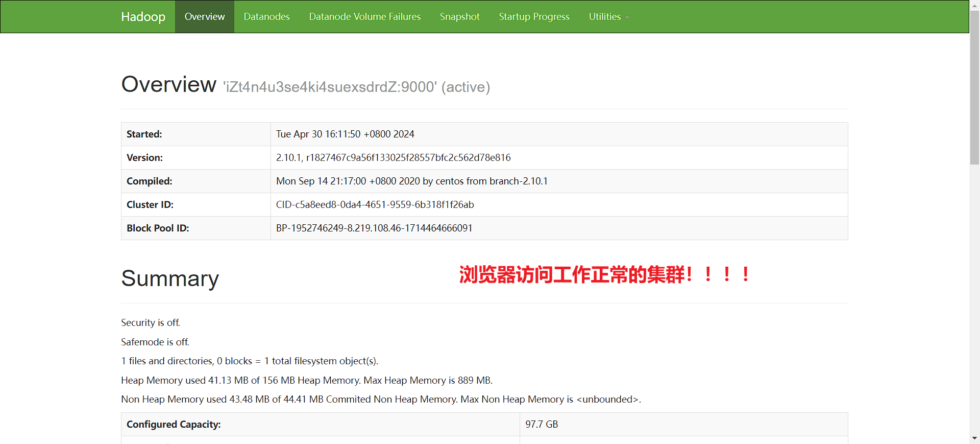Click the namenode address 'iZt4n4u3se4ki4suexsdrdZ:9000' (active)

coord(356,87)
